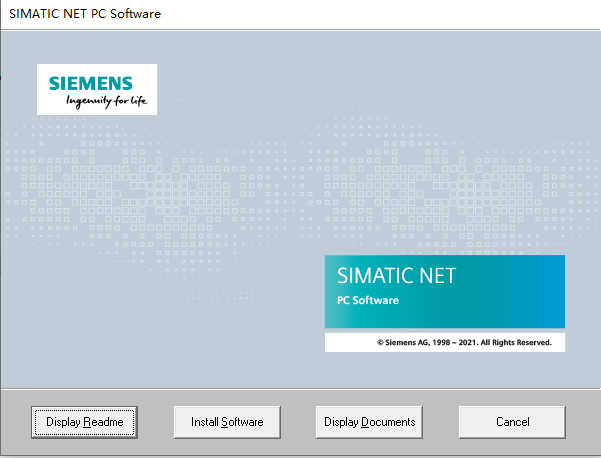The height and width of the screenshot is (458, 601).
Task: Click the empty title bar area
Action: click(380, 14)
